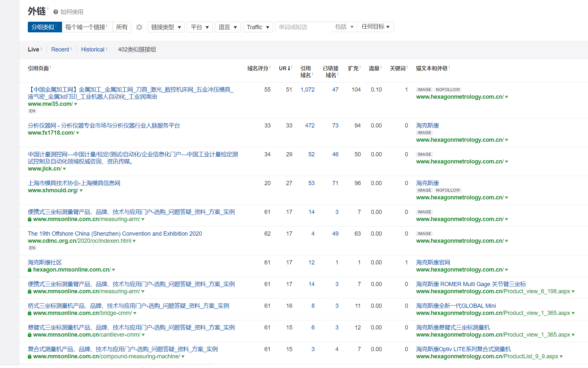This screenshot has height=368, width=588.
Task: Open the 平台 dropdown
Action: [200, 27]
